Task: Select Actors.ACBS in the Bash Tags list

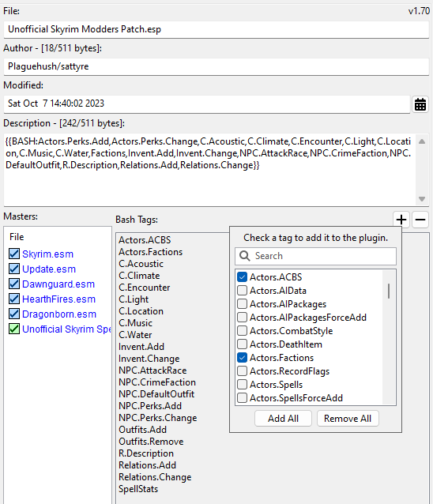Action: (145, 240)
